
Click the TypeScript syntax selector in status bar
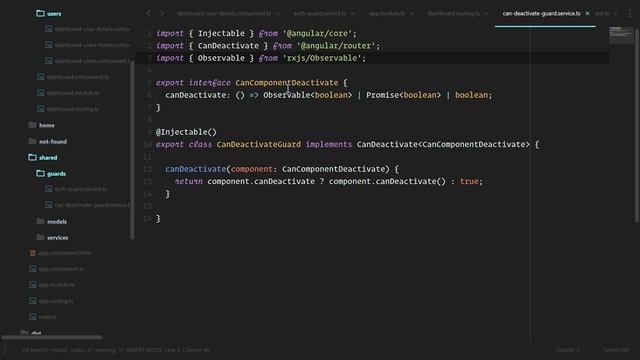[x=616, y=350]
